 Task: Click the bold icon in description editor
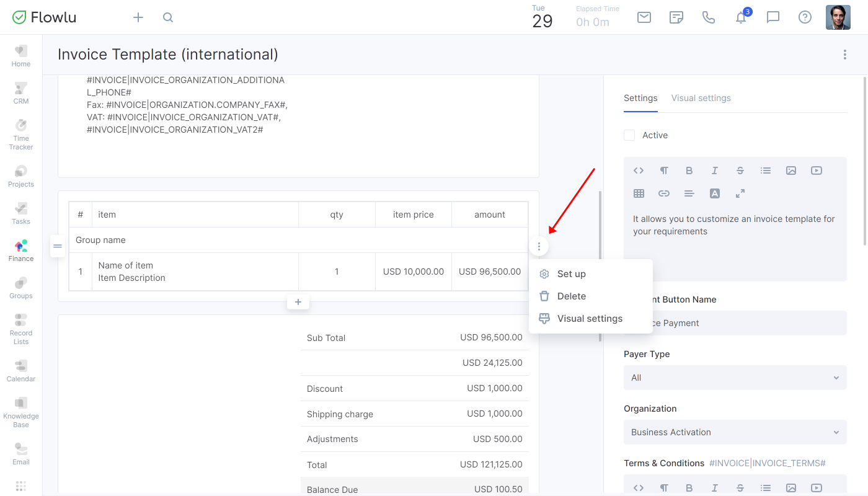(689, 170)
